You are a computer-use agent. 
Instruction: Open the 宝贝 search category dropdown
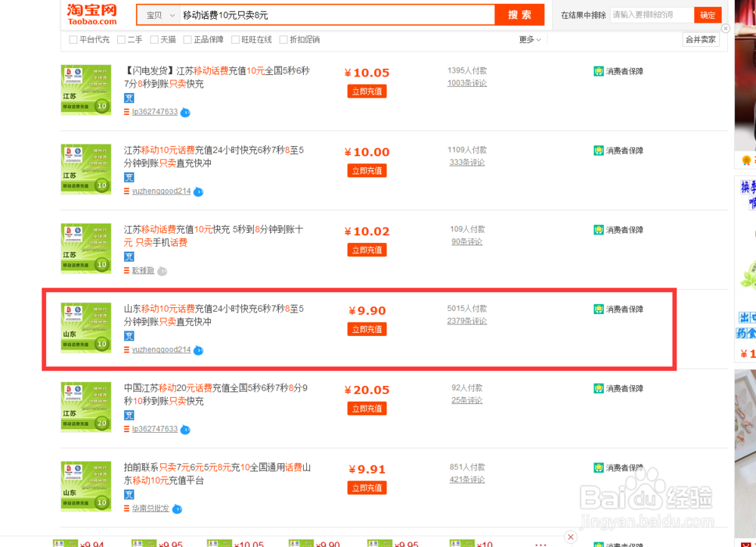pyautogui.click(x=157, y=14)
